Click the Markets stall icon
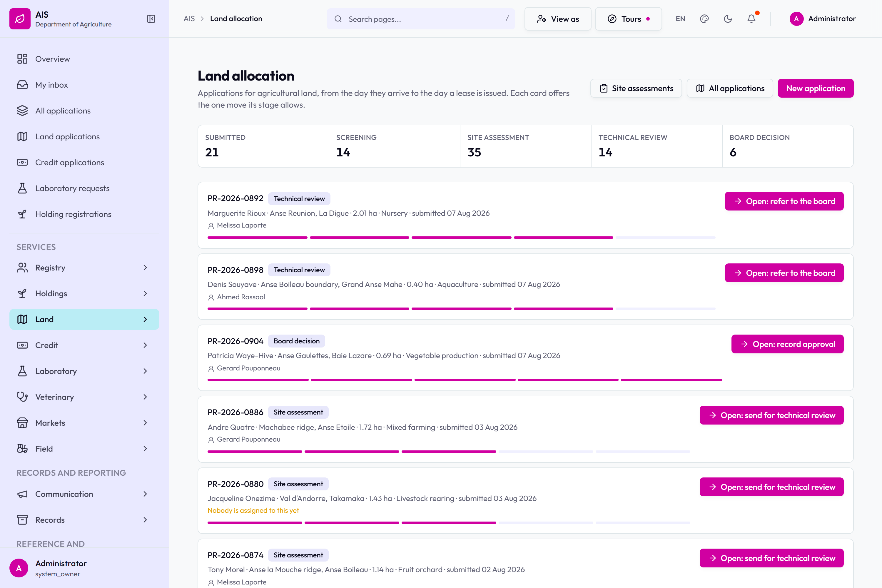Image resolution: width=882 pixels, height=588 pixels. click(x=22, y=423)
